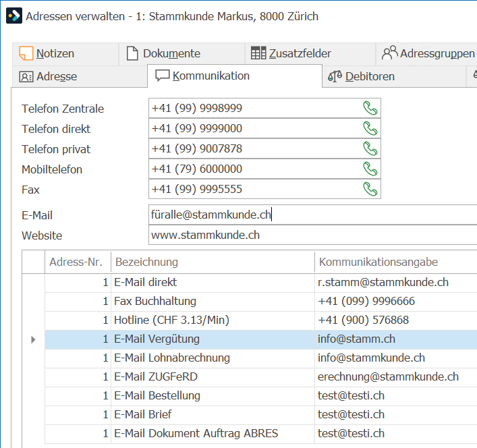This screenshot has width=477, height=448.
Task: Switch to the Dokumente tab
Action: pyautogui.click(x=181, y=54)
